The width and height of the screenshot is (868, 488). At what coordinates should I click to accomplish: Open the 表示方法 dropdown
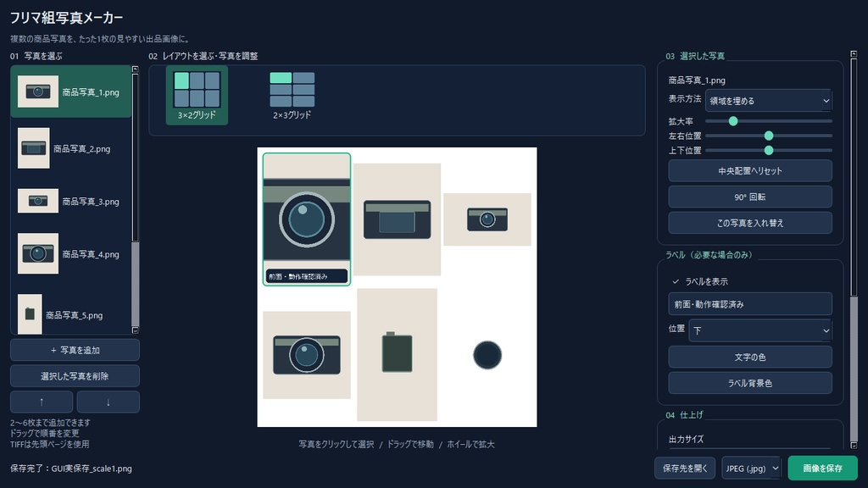click(x=768, y=101)
